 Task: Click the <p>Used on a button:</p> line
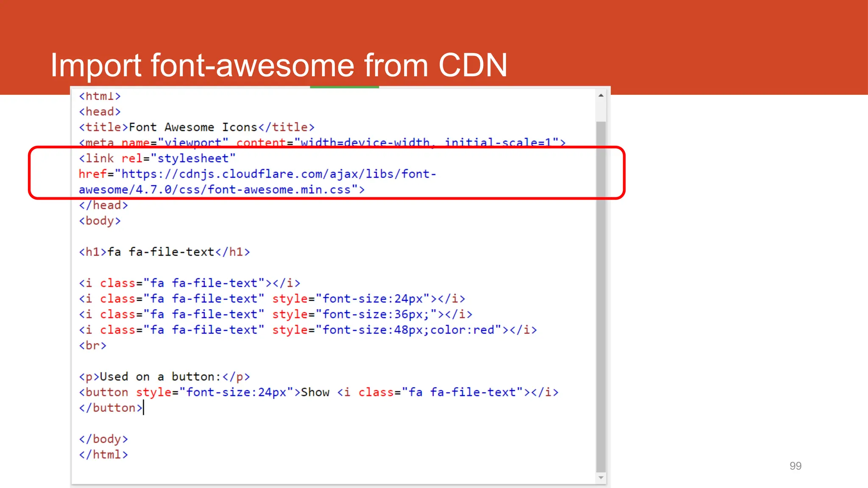point(164,377)
